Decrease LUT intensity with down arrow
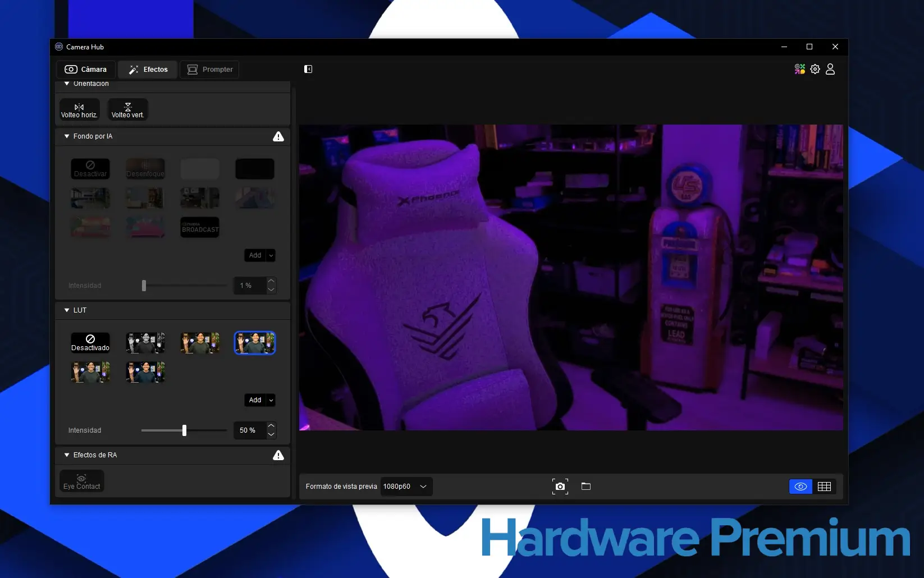 click(x=271, y=435)
